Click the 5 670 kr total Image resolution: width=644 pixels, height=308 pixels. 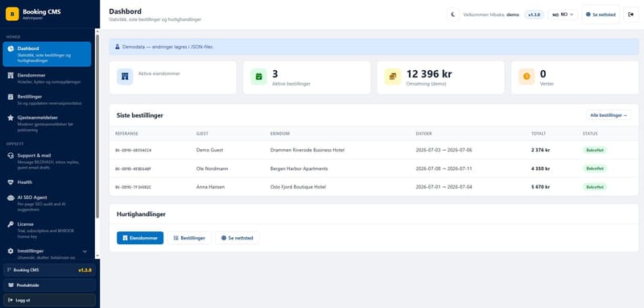540,187
